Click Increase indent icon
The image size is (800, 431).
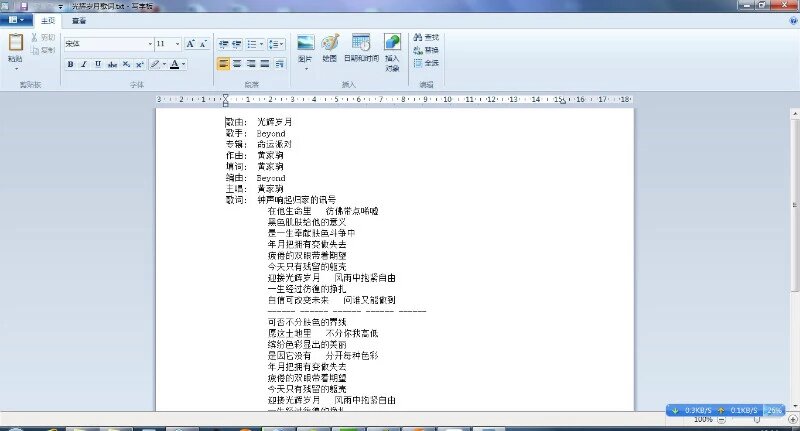click(236, 44)
